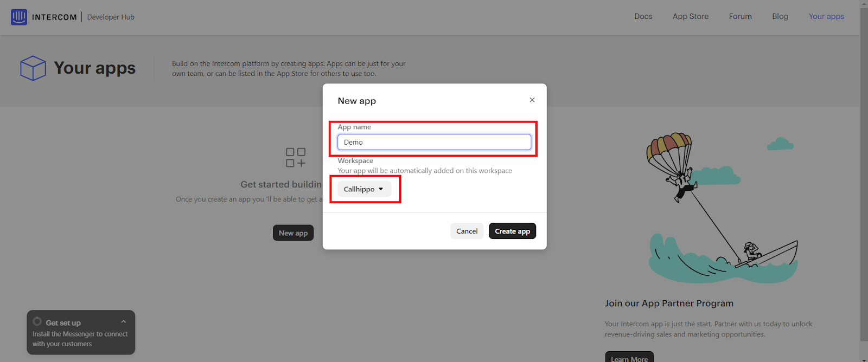The image size is (868, 362).
Task: Click the parasailing illustration
Action: click(722, 209)
